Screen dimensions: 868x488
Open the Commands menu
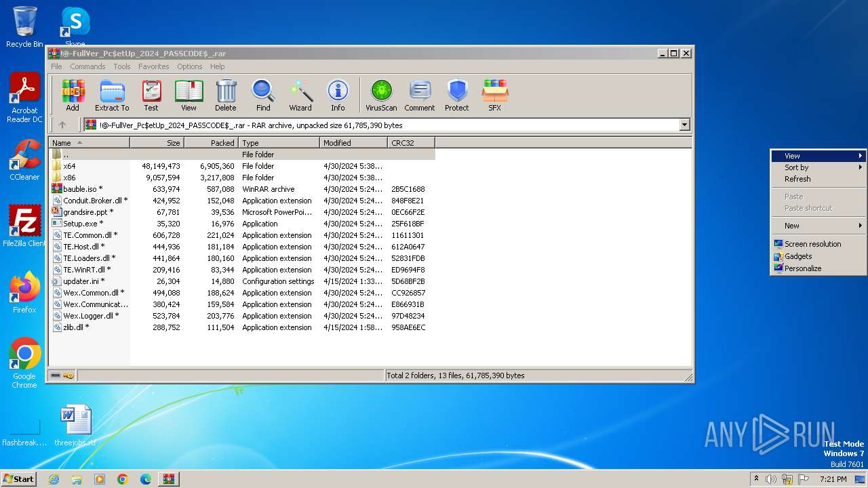coord(87,66)
